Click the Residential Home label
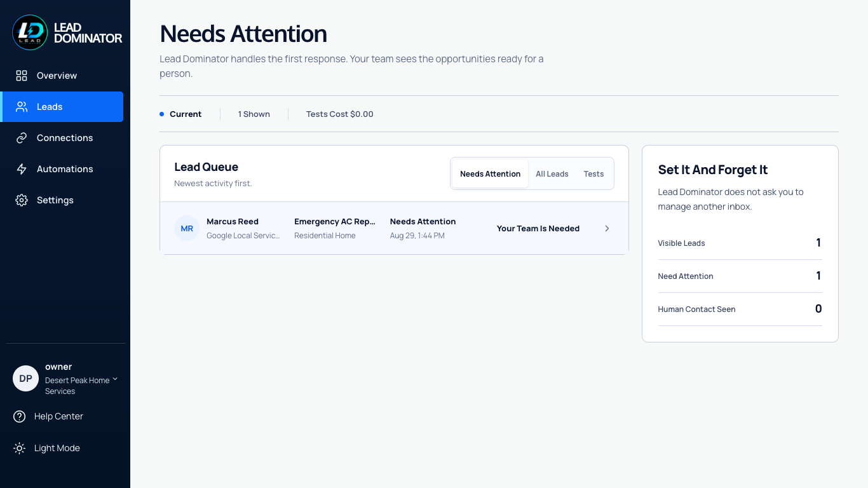The image size is (868, 488). pyautogui.click(x=325, y=236)
